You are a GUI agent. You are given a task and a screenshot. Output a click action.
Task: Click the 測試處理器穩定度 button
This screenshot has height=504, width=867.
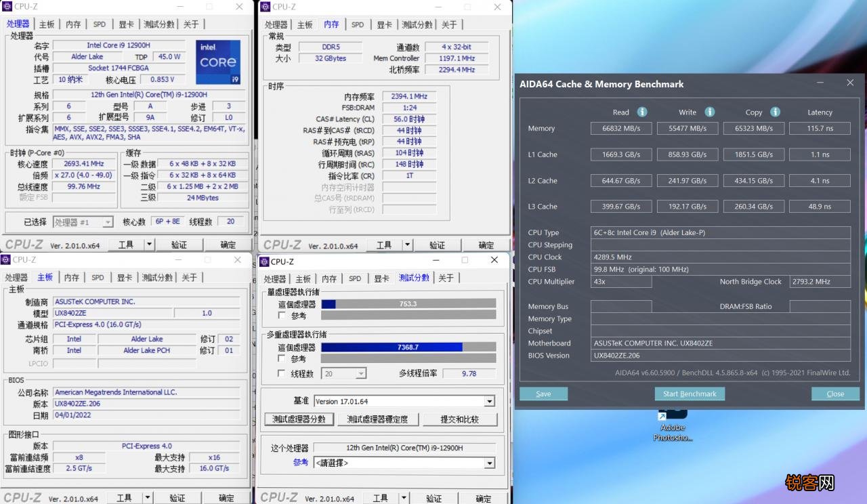tap(378, 419)
